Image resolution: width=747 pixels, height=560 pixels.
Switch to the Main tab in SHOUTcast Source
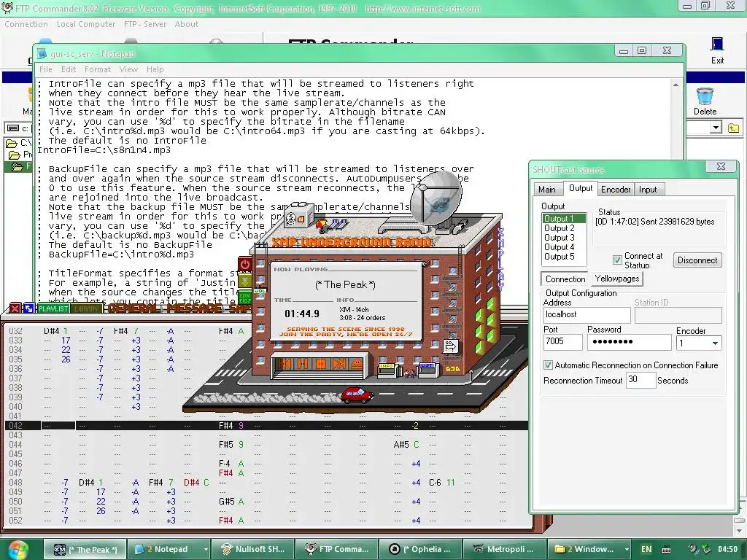pyautogui.click(x=547, y=190)
